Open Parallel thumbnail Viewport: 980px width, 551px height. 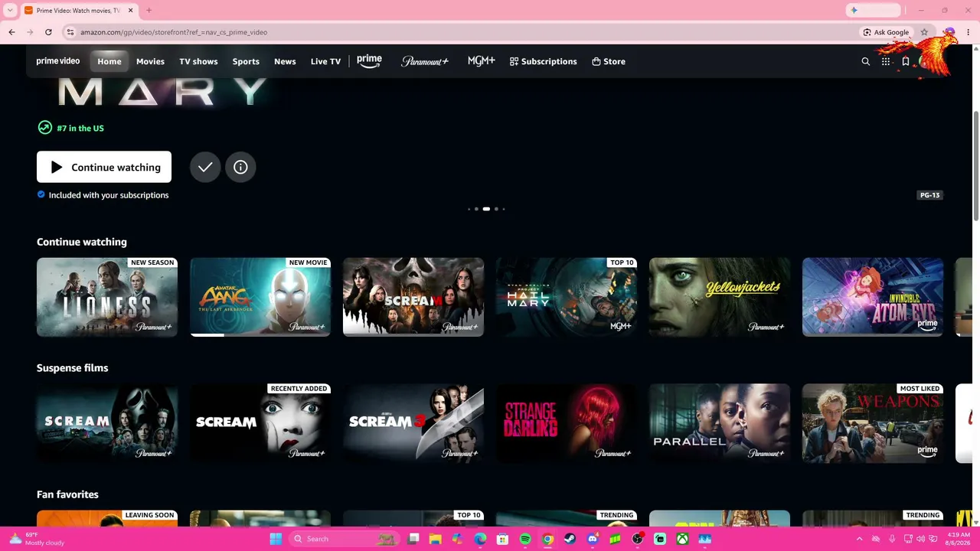[x=720, y=423]
